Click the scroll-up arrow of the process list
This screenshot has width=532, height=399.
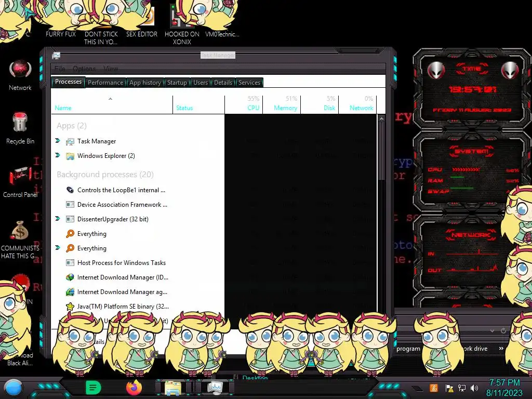tap(382, 119)
